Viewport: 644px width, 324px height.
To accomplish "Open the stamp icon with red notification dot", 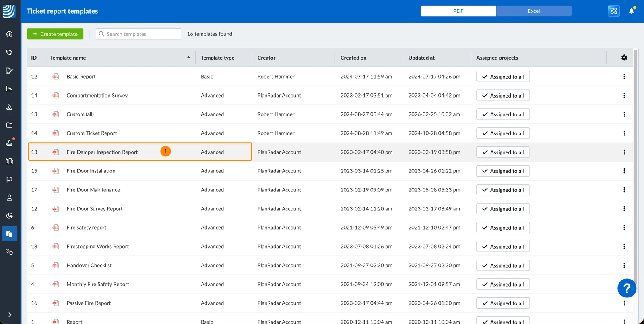I will point(9,143).
